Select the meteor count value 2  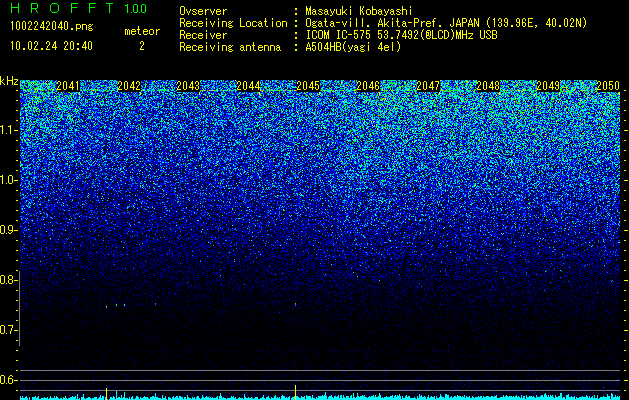(x=142, y=46)
